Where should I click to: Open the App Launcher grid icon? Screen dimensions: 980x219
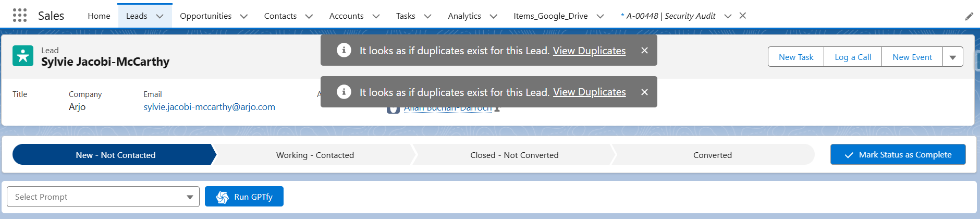pyautogui.click(x=20, y=16)
